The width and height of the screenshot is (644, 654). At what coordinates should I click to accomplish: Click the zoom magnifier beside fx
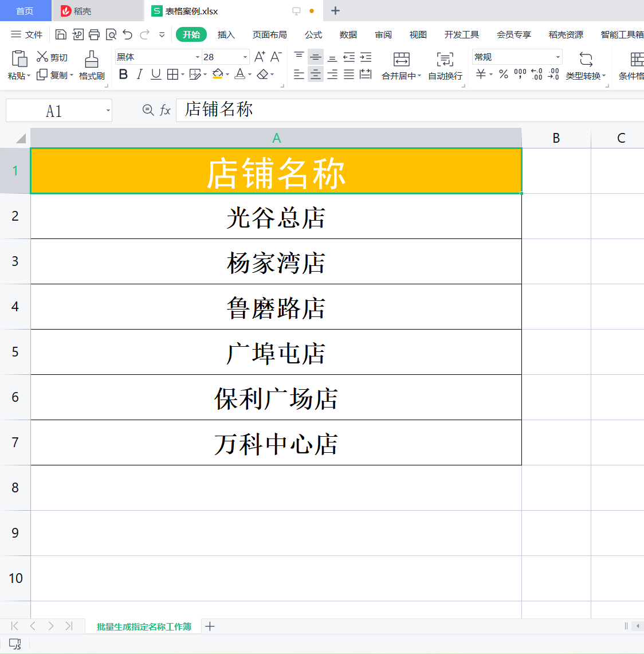pos(148,110)
